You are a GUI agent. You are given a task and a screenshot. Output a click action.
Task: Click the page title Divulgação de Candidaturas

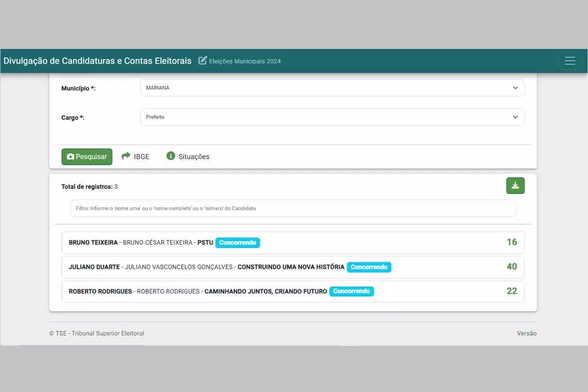97,61
